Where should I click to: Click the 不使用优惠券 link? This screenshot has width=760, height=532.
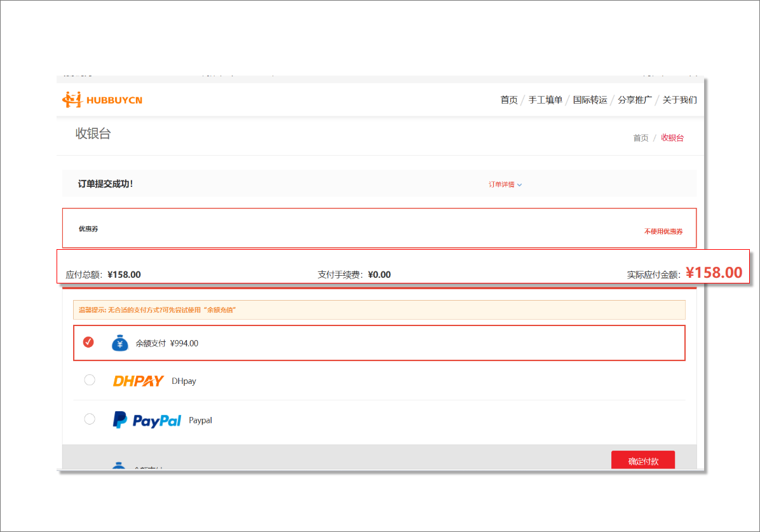pyautogui.click(x=663, y=232)
